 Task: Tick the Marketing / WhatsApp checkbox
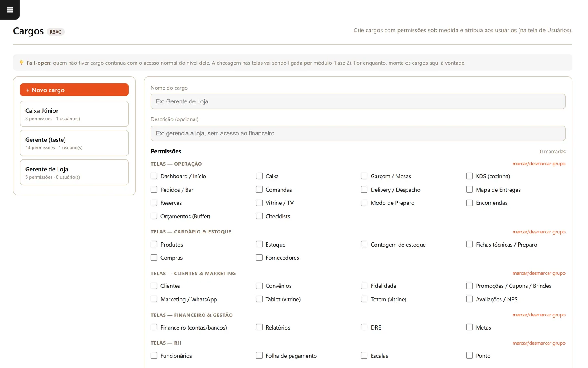(x=154, y=299)
